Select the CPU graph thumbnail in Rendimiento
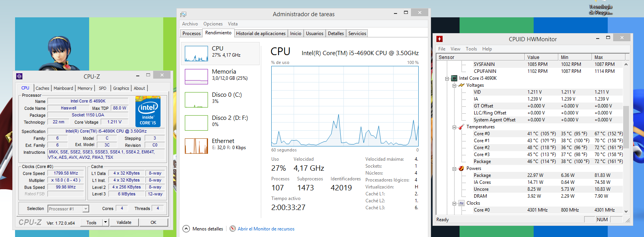Screen dimensions: 644x237 pyautogui.click(x=196, y=54)
